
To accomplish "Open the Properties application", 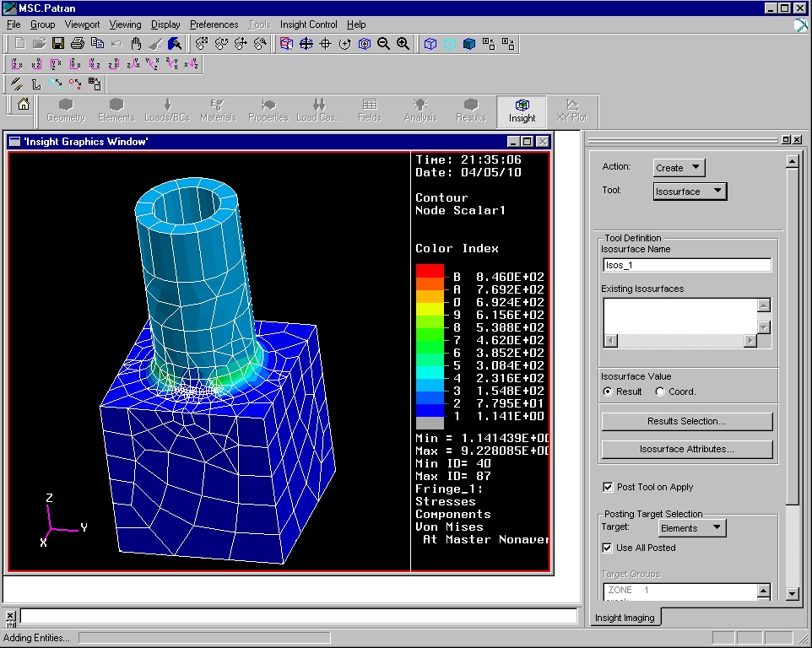I will (x=268, y=111).
